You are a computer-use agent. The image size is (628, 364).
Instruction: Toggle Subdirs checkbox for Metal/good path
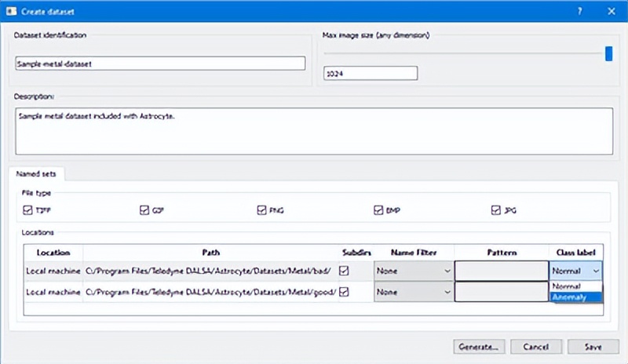(345, 292)
